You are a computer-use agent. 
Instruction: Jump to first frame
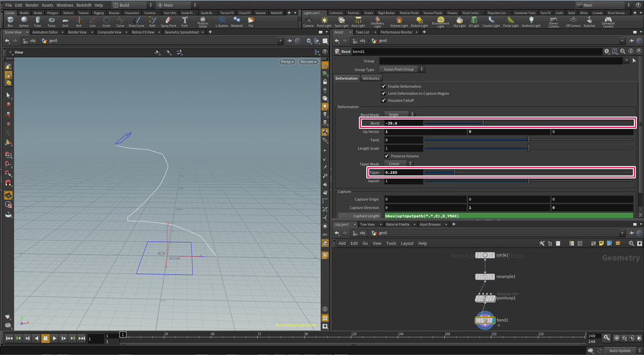pyautogui.click(x=9, y=338)
